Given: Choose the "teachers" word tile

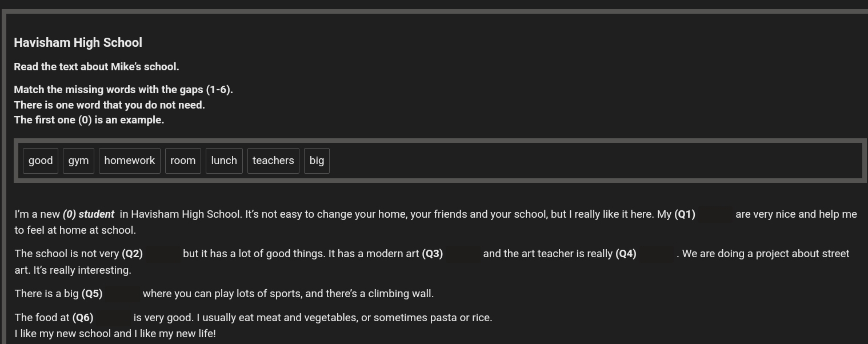Looking at the screenshot, I should click(273, 161).
